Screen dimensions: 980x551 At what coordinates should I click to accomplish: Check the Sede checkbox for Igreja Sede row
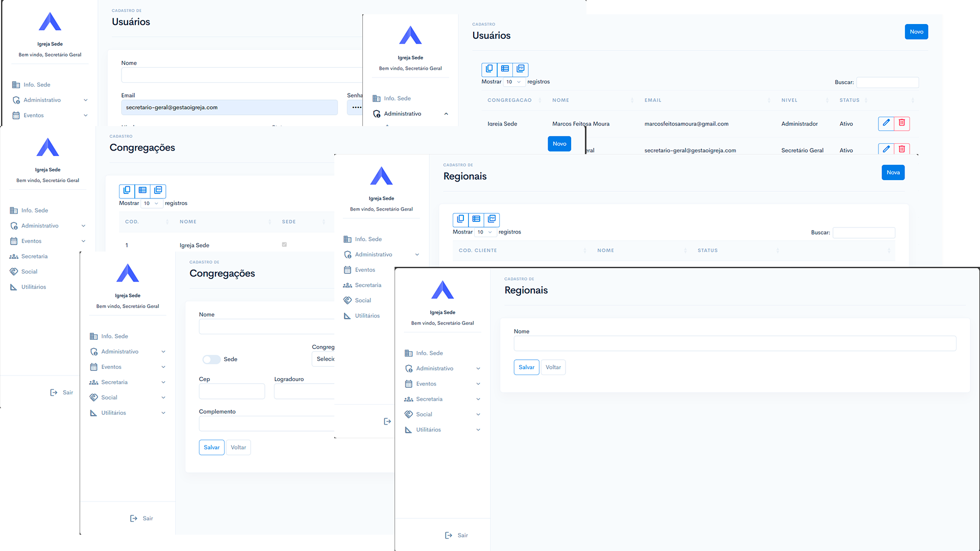[284, 244]
